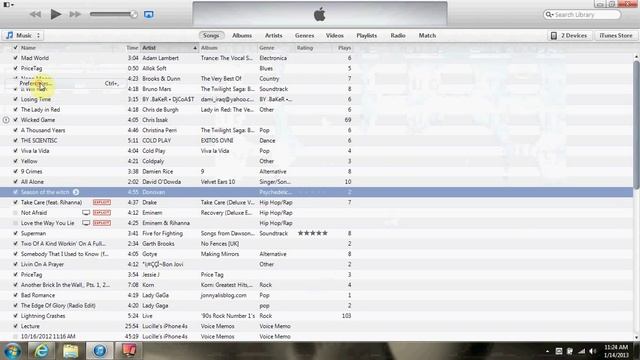Viewport: 640px width, 360px height.
Task: Skip to previous track with rewind button
Action: click(x=36, y=14)
